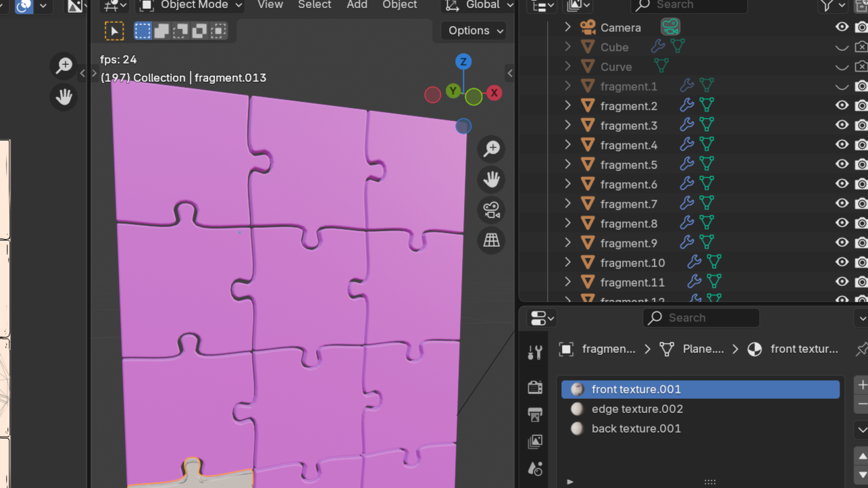
Task: Select the Tweak select tool icon
Action: click(x=114, y=31)
